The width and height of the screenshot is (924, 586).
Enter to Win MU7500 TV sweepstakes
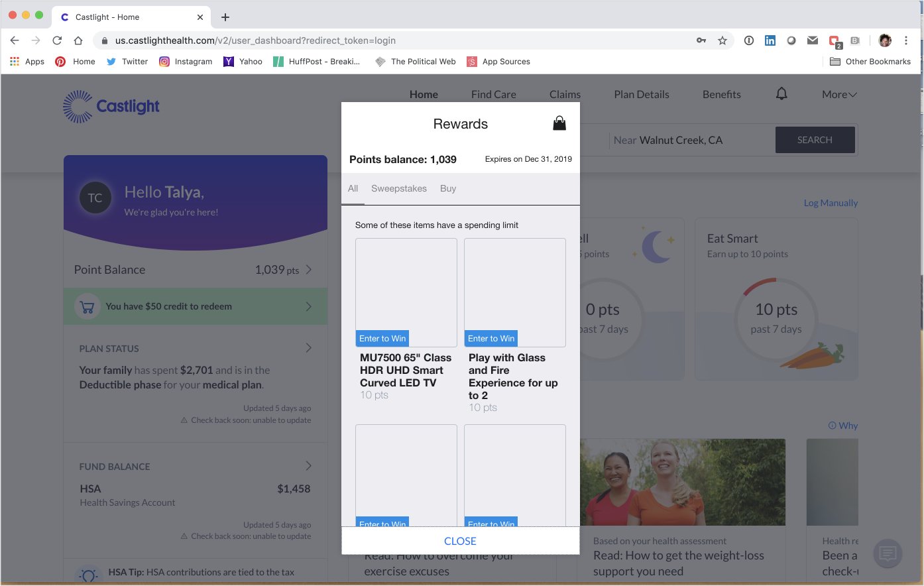[x=382, y=338]
